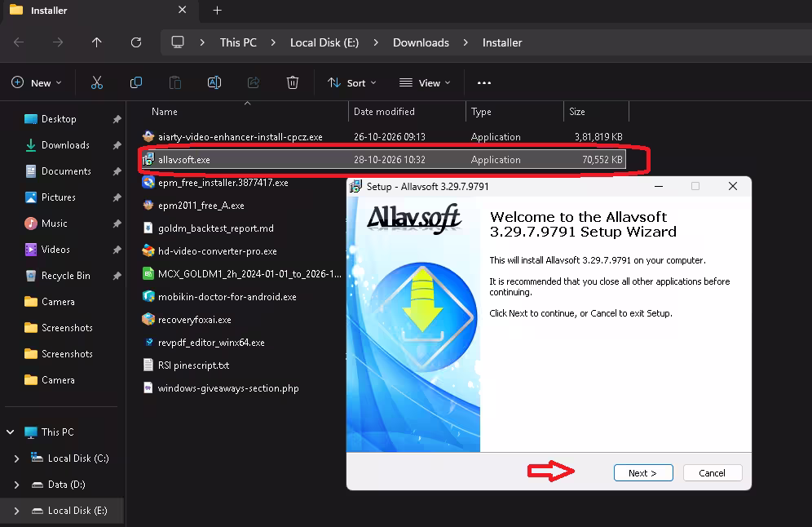Viewport: 812px width, 527px height.
Task: Select Data (D:) drive
Action: 66,485
